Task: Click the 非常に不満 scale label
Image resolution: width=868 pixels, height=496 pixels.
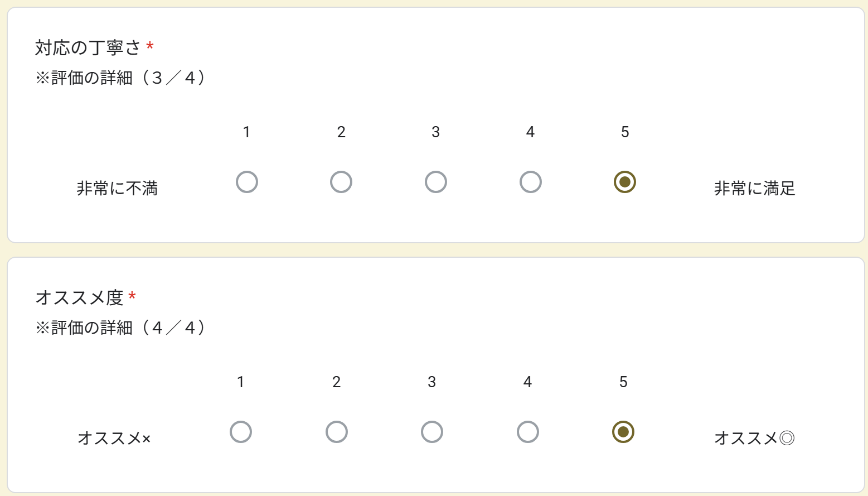Action: click(x=117, y=189)
